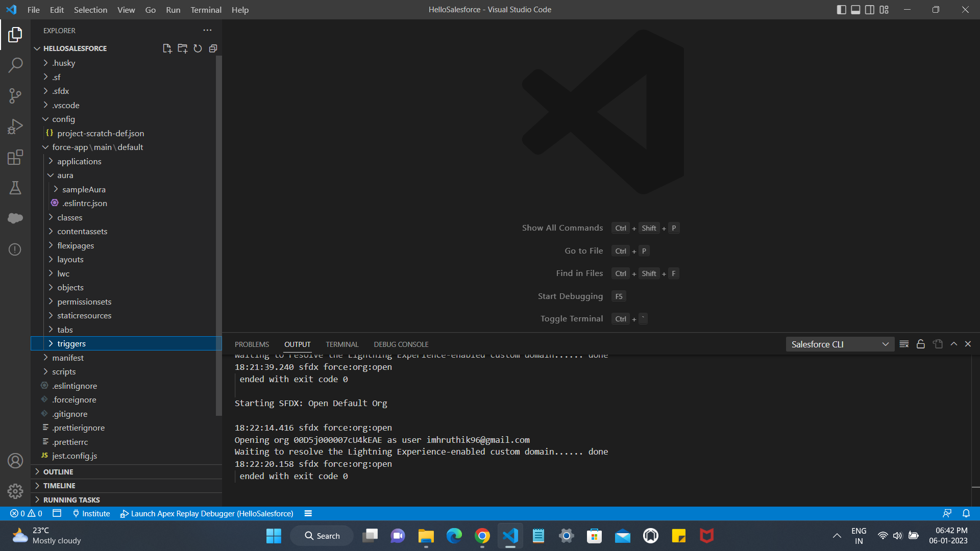Image resolution: width=980 pixels, height=551 pixels.
Task: Open the Testing flask view
Action: click(x=15, y=188)
